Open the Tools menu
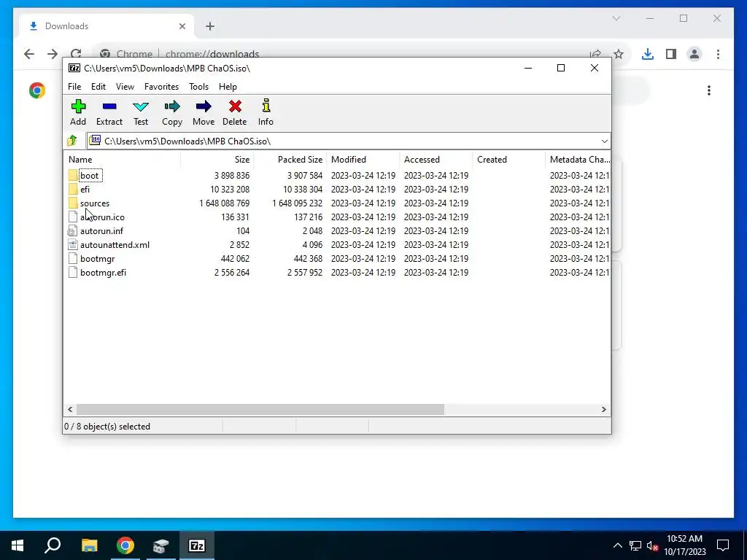The height and width of the screenshot is (560, 747). [198, 87]
